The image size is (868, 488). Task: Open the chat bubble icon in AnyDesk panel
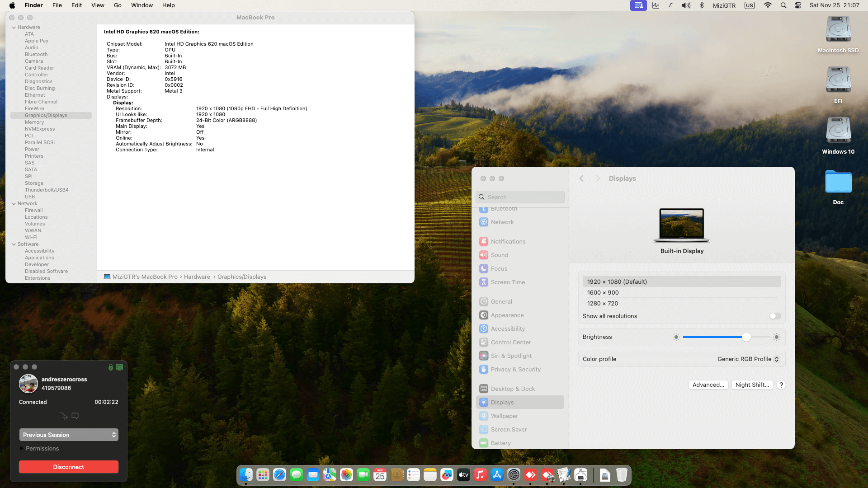coord(75,416)
